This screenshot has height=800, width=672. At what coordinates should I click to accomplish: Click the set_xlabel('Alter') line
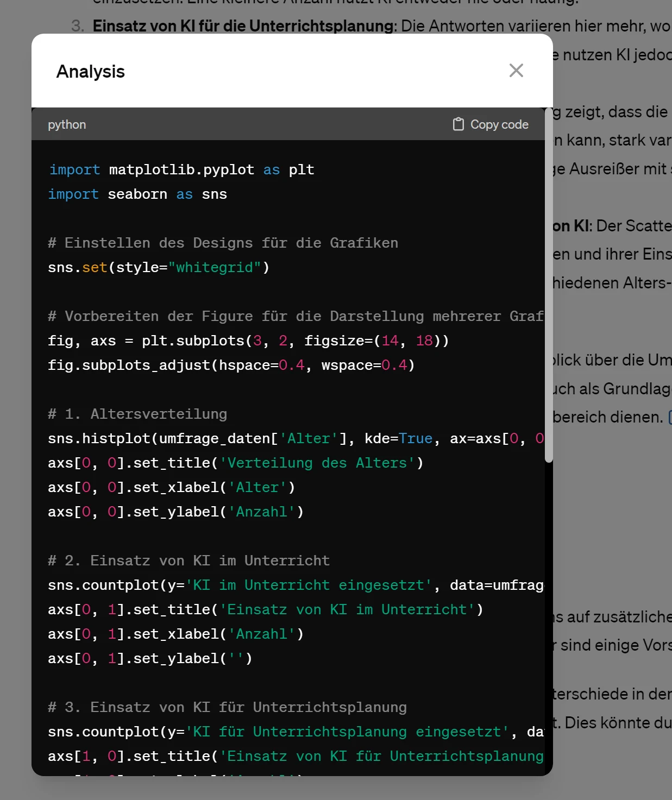click(x=172, y=487)
